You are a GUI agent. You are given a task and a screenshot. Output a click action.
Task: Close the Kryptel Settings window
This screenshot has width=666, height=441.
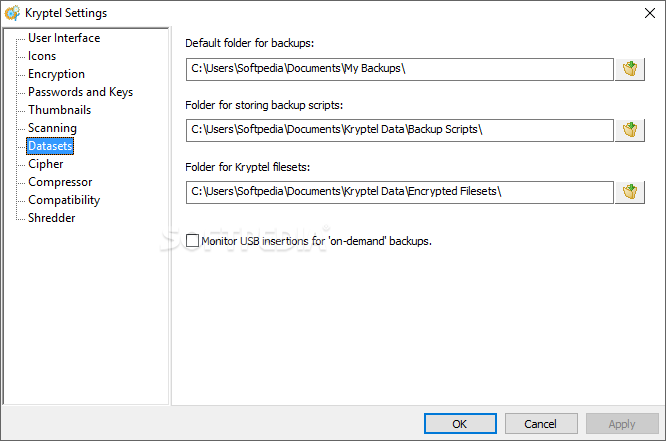pyautogui.click(x=649, y=13)
